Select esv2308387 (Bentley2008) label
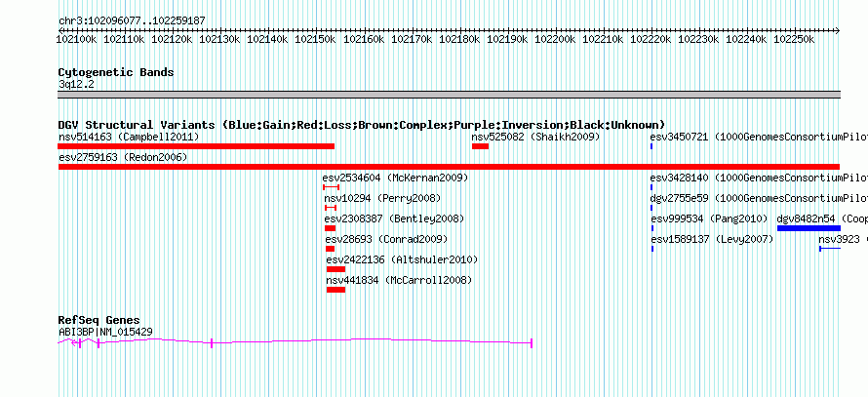Screen dimensions: 868x397 [394, 218]
